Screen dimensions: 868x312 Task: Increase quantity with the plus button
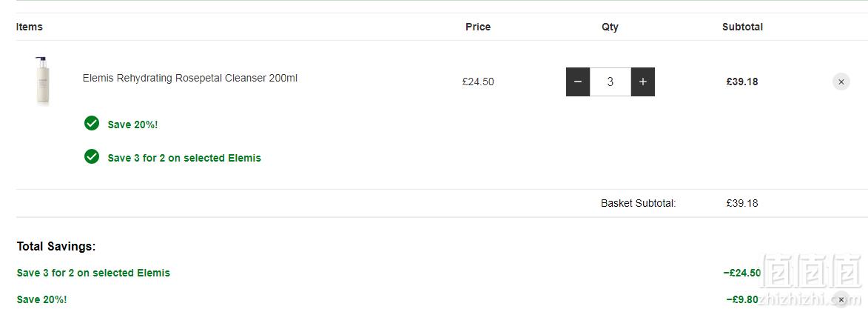point(643,82)
